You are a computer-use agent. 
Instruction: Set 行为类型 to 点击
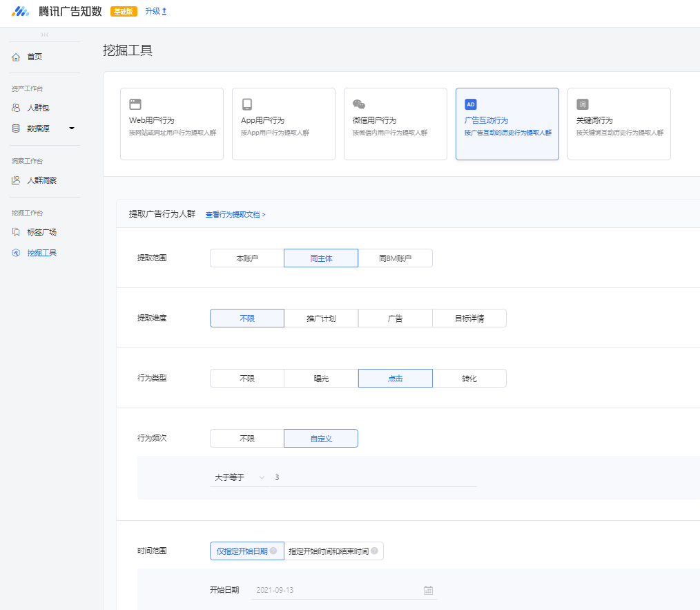point(395,378)
